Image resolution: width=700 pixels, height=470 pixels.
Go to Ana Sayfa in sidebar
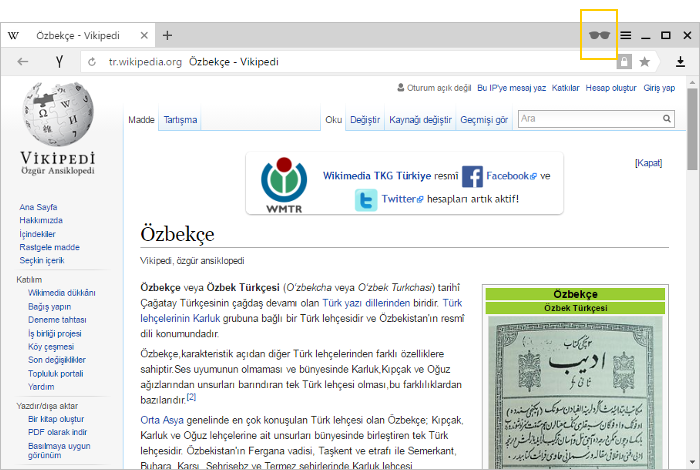(x=38, y=207)
